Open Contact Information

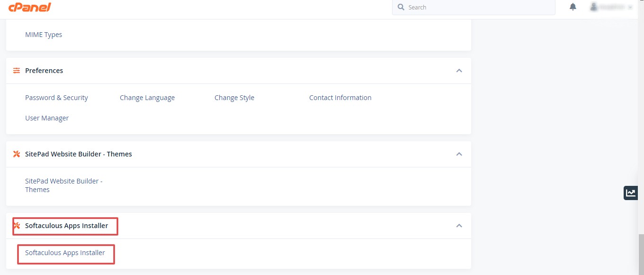coord(340,98)
